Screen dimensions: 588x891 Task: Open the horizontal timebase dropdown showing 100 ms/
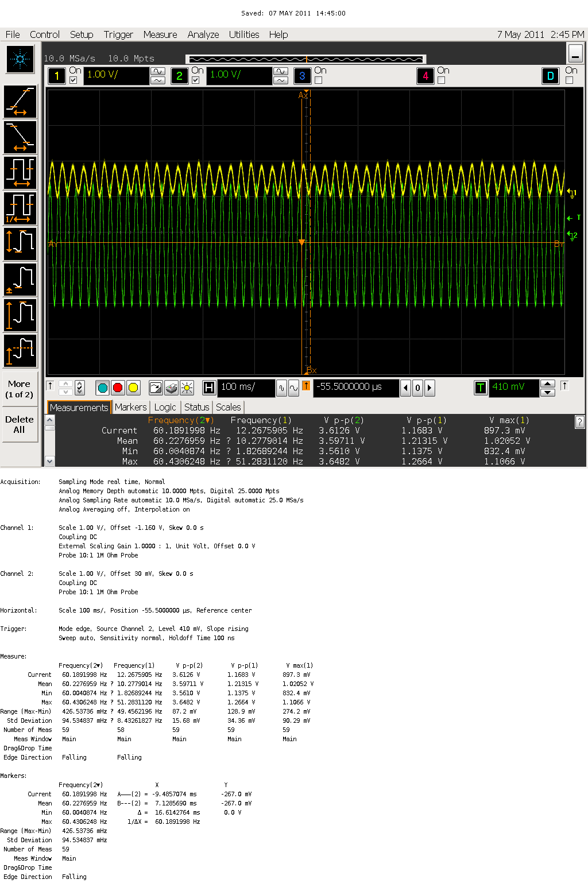(x=246, y=388)
